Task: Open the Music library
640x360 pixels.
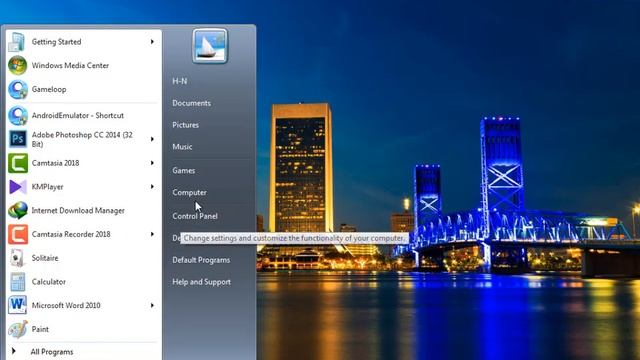Action: (x=182, y=147)
